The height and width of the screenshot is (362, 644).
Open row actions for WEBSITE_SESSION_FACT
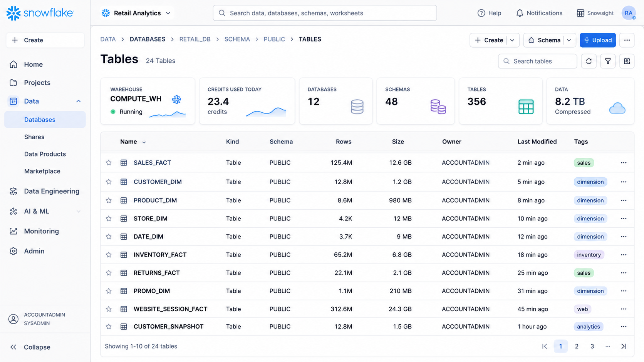pos(624,309)
